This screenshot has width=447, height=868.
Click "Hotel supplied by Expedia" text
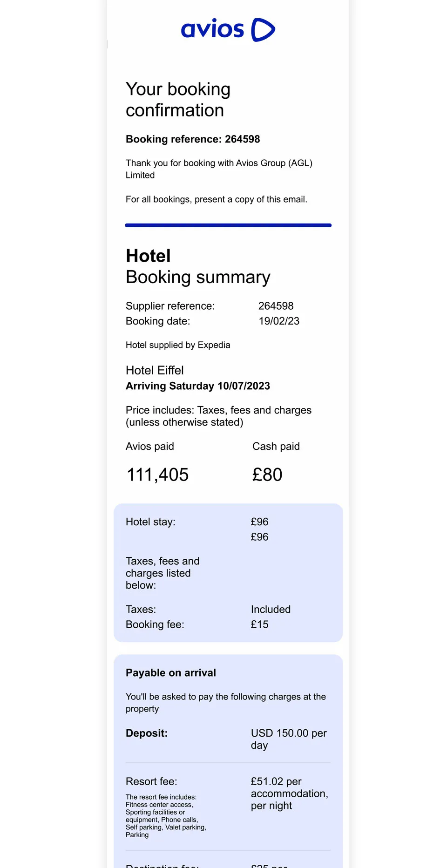click(178, 345)
